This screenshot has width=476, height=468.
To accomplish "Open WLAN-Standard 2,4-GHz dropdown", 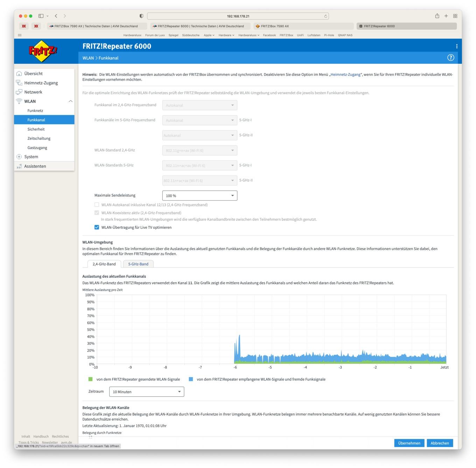I will point(200,150).
